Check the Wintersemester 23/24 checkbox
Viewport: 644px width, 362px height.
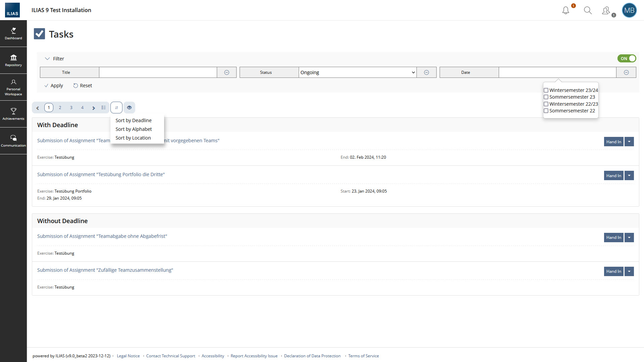click(x=546, y=90)
